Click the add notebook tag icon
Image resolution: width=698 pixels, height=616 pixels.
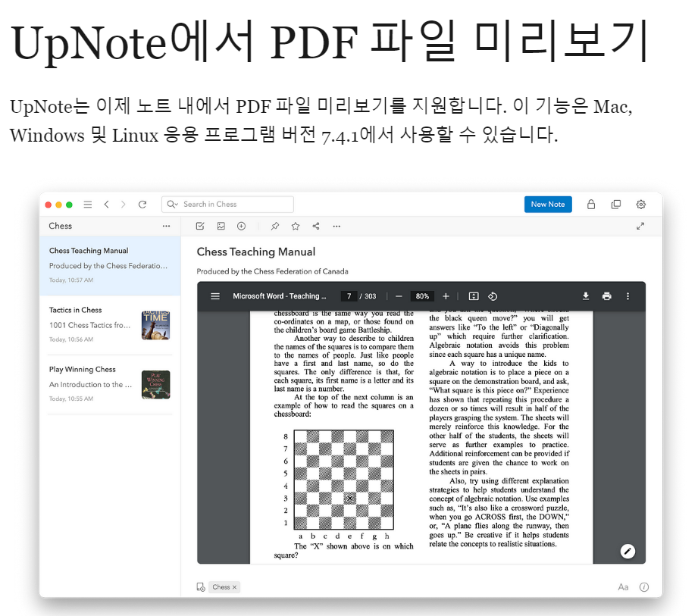click(201, 587)
